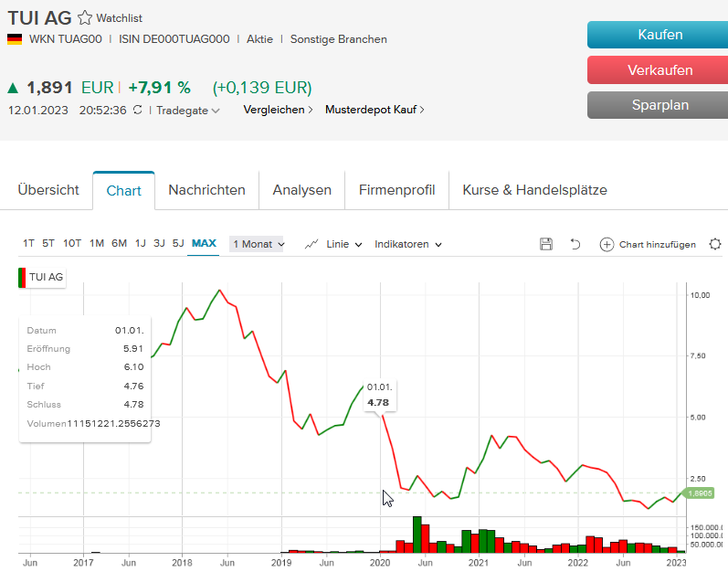This screenshot has height=572, width=728.
Task: Click the 2020 label on time axis
Action: (x=380, y=563)
